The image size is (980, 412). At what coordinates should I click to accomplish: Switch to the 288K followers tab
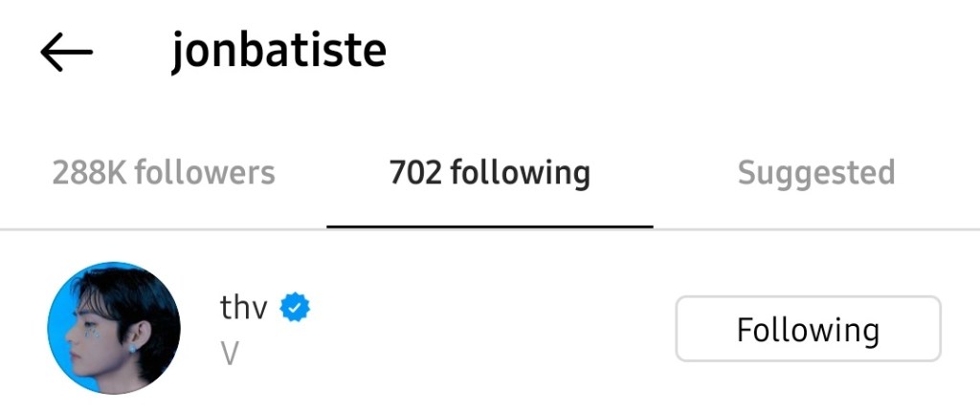[x=164, y=173]
